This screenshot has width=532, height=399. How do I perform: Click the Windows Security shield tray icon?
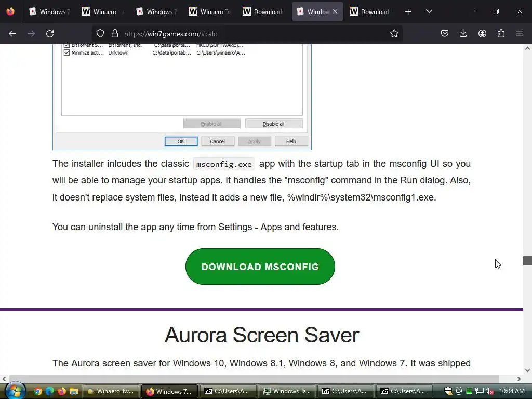point(448,391)
